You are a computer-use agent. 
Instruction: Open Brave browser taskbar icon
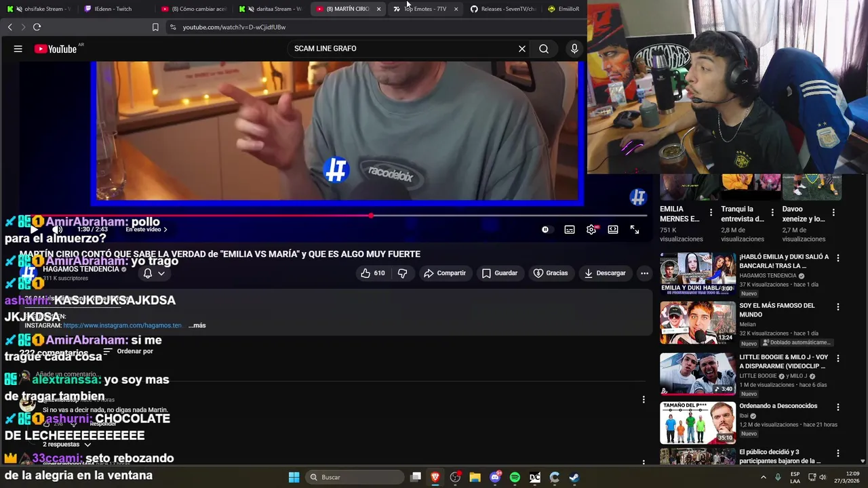pos(435,477)
